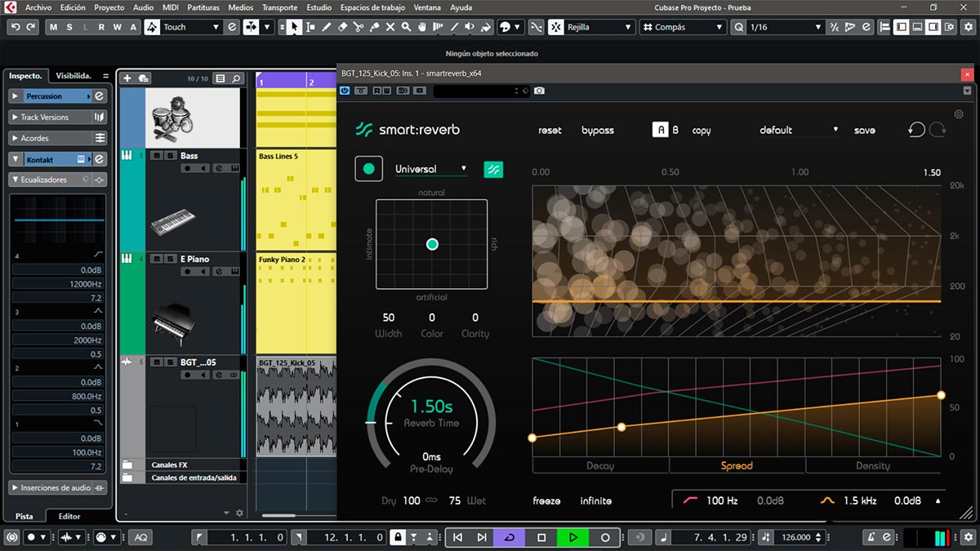Toggle global Read R automation button
Screen dimensions: 980x551
click(102, 27)
